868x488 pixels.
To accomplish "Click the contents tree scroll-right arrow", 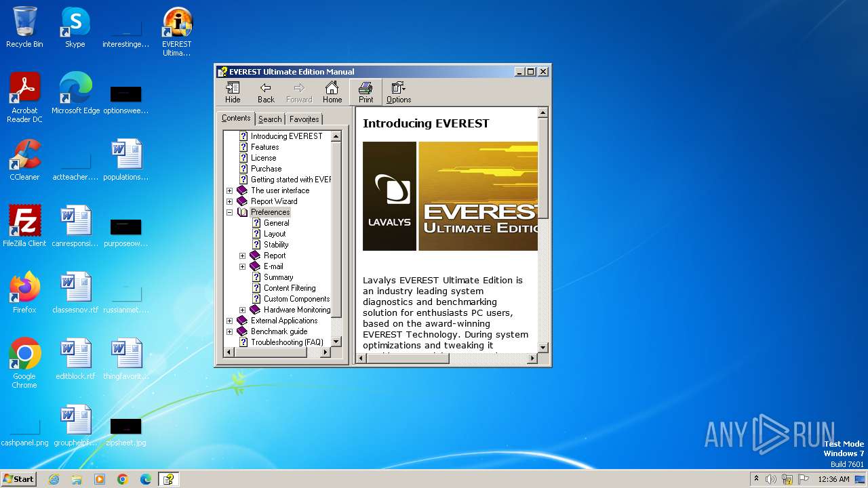I will (325, 352).
